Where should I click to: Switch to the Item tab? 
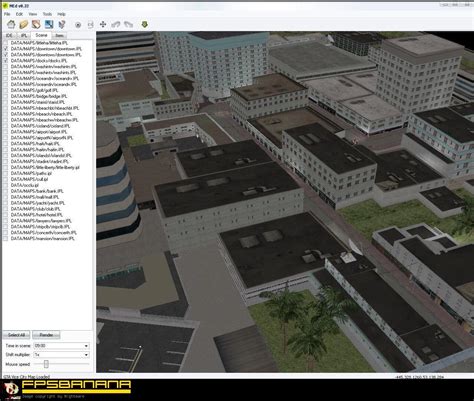59,35
